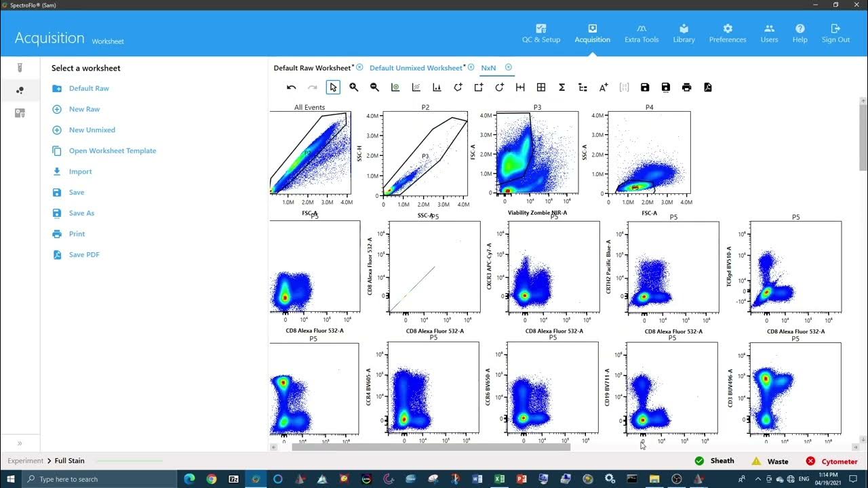Select the ellipse gate tool

point(500,87)
